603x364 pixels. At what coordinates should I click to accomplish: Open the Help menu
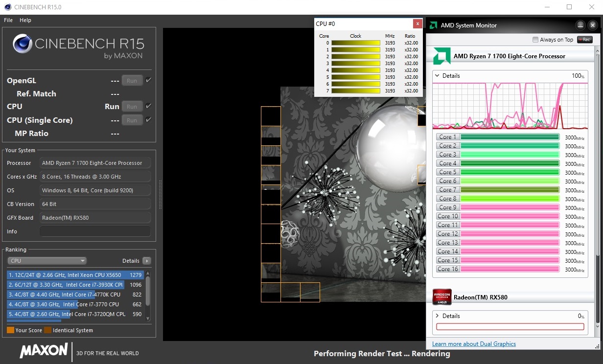(25, 20)
